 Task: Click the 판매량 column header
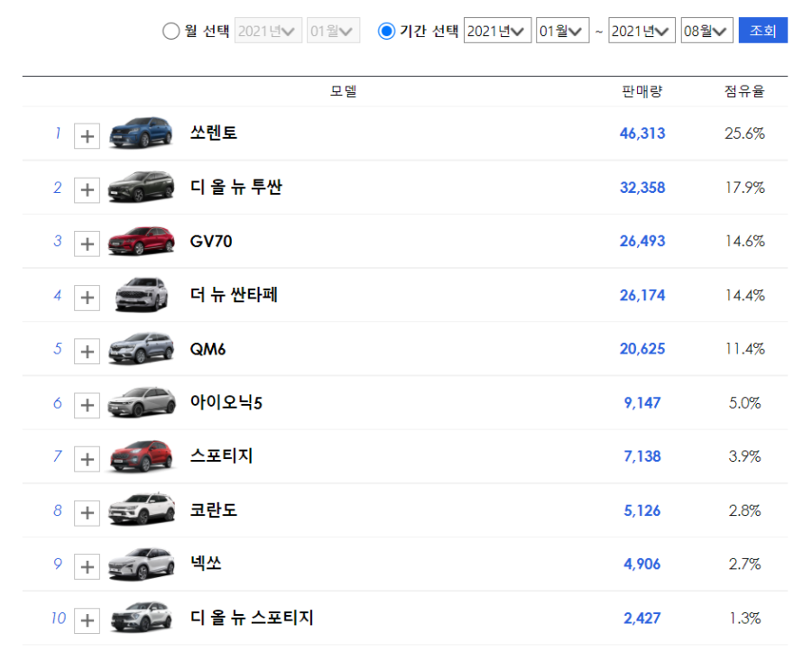point(642,91)
